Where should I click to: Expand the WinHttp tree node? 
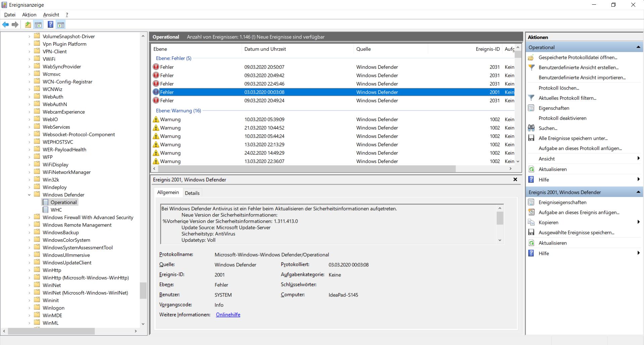tap(29, 270)
